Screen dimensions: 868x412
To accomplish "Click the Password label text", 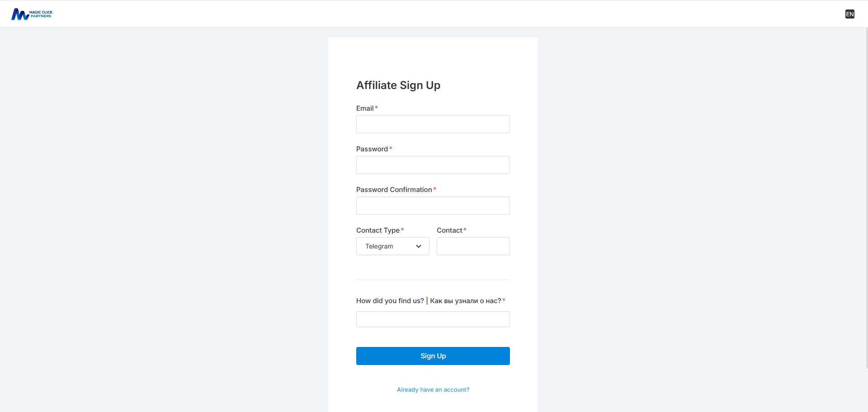I will pyautogui.click(x=372, y=149).
